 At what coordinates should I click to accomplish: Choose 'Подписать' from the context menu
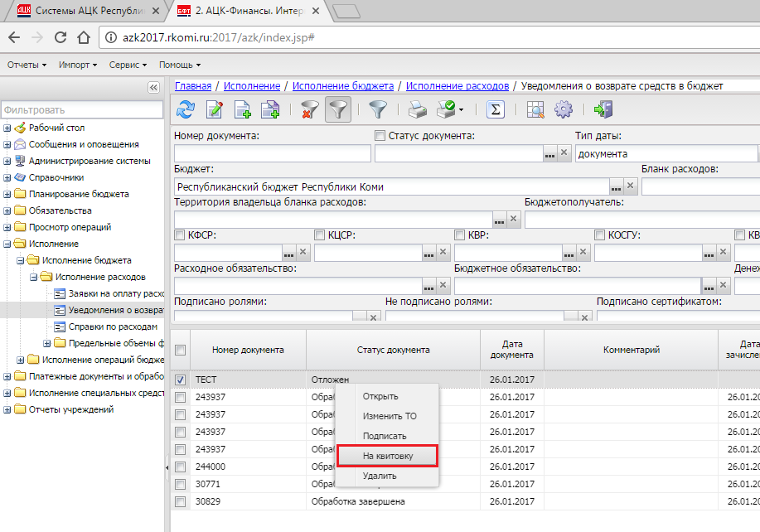[x=384, y=436]
